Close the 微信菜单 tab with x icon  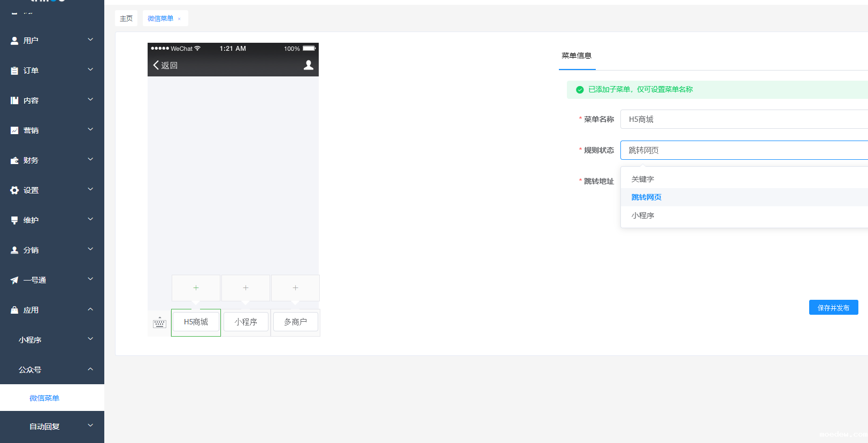[179, 19]
